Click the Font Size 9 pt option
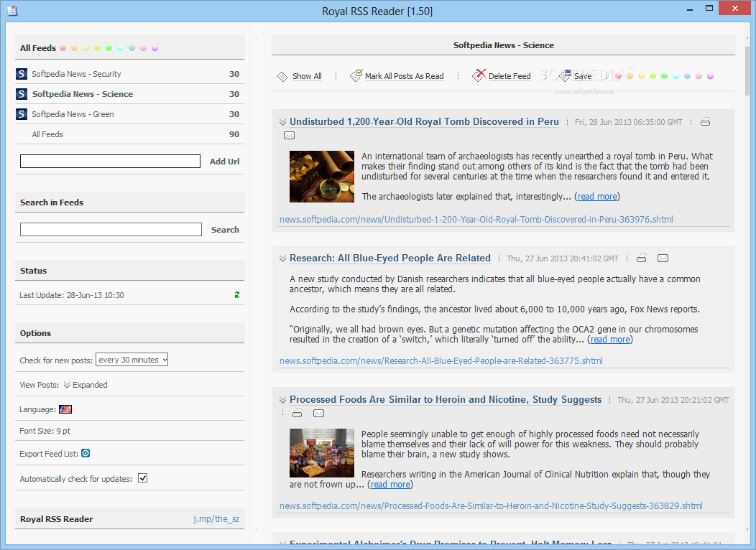Image resolution: width=756 pixels, height=550 pixels. (x=45, y=431)
